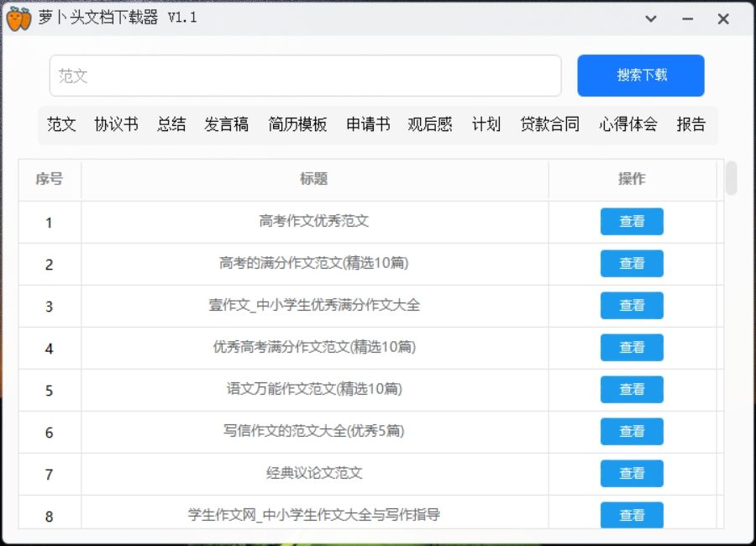Click the vertical scrollbar thumb of results list

coord(731,178)
